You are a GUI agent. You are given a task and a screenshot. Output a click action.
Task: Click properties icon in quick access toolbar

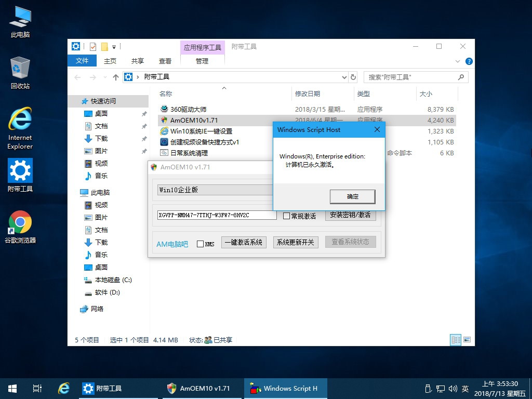[93, 46]
